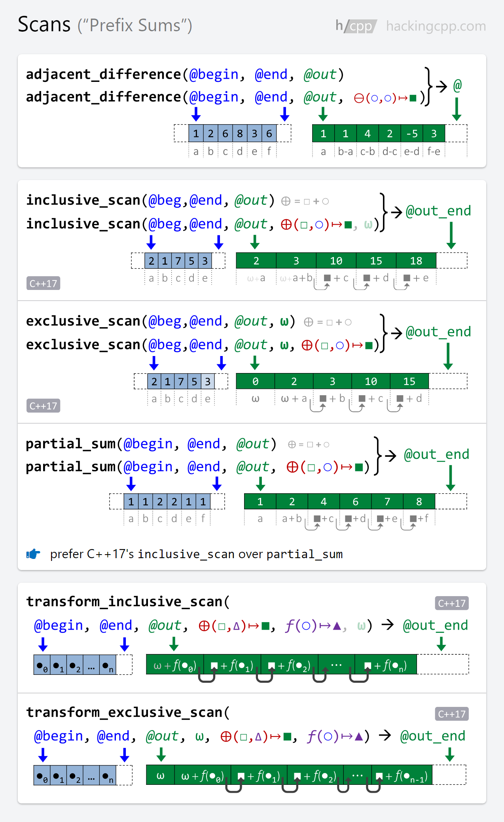
Task: Click the "■ + d" label under exclusive_scan output
Action: coord(409,398)
